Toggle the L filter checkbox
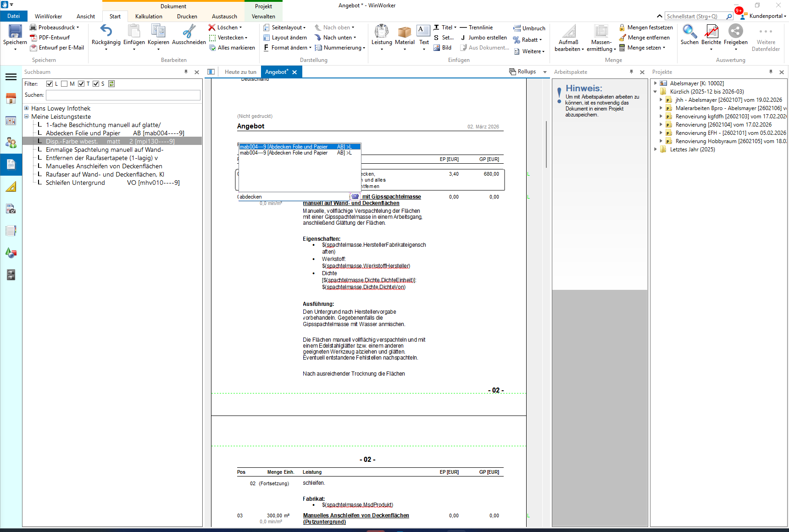Screen dimensions: 789x532 pyautogui.click(x=50, y=84)
